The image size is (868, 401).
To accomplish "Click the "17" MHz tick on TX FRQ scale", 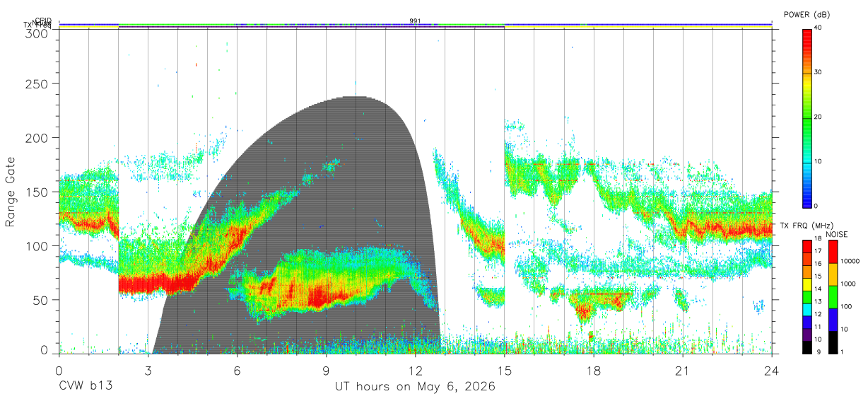I will [819, 251].
